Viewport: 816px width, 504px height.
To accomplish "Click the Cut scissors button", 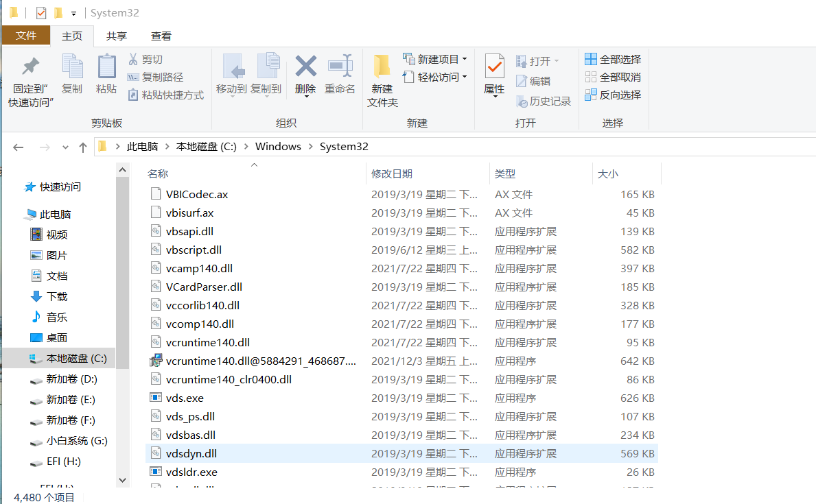I will pos(145,59).
